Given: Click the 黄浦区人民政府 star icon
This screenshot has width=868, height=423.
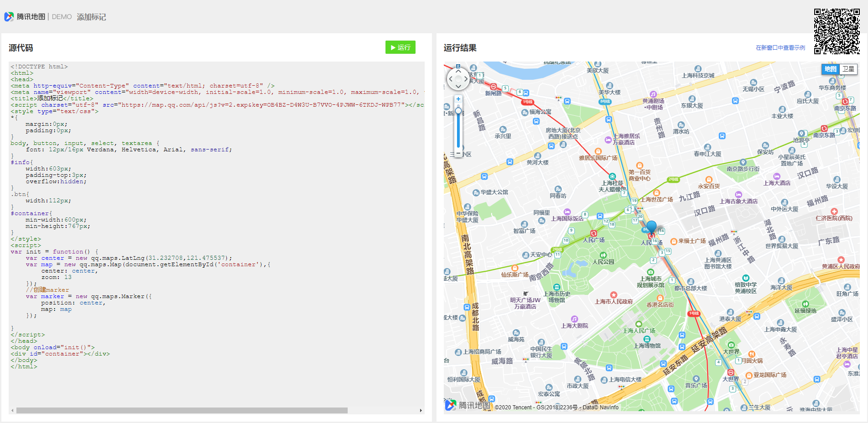Looking at the screenshot, I should tap(841, 260).
